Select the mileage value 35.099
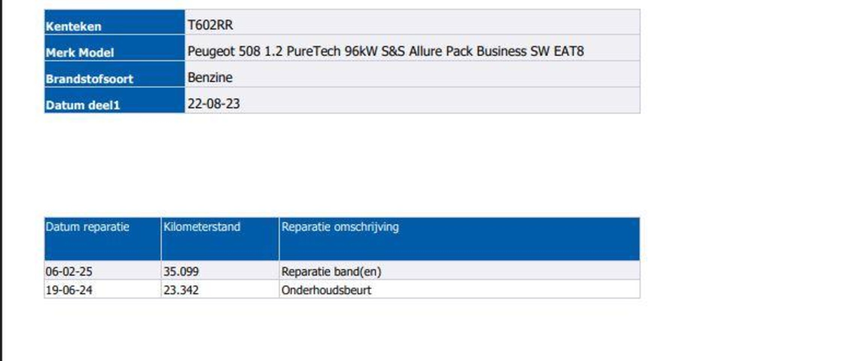The width and height of the screenshot is (868, 361). (x=181, y=272)
